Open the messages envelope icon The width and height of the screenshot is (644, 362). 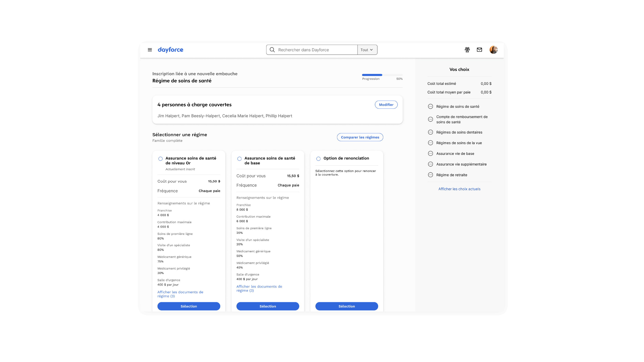(x=479, y=50)
